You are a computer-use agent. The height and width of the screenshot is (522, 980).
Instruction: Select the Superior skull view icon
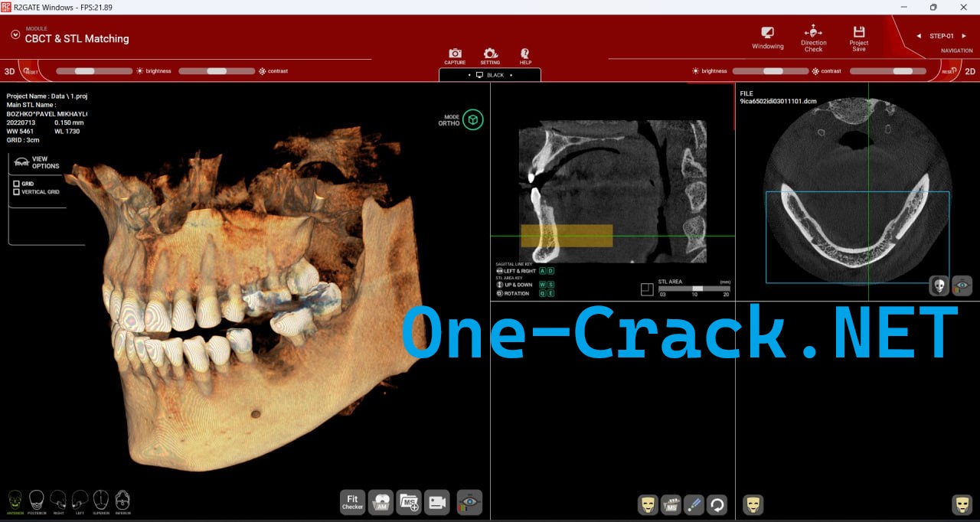point(100,500)
